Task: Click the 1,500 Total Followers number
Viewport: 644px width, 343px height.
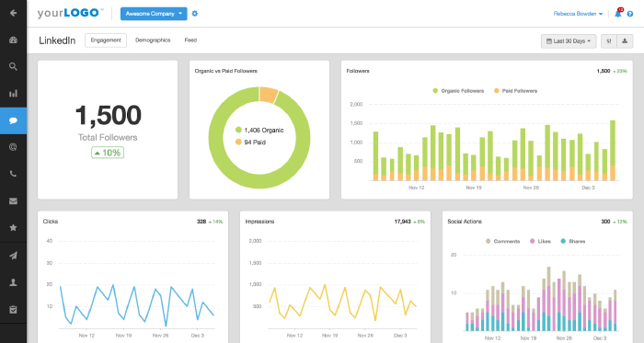Action: pos(109,115)
